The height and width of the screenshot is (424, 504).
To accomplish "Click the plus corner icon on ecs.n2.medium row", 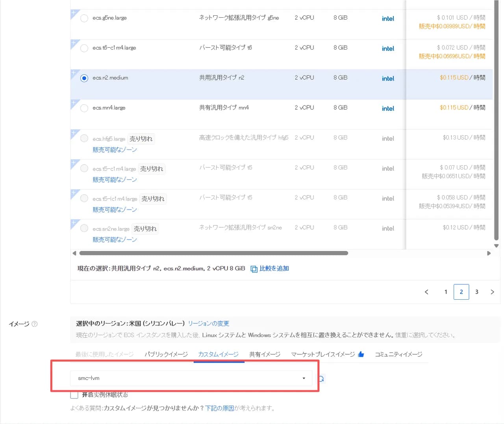I will click(74, 73).
